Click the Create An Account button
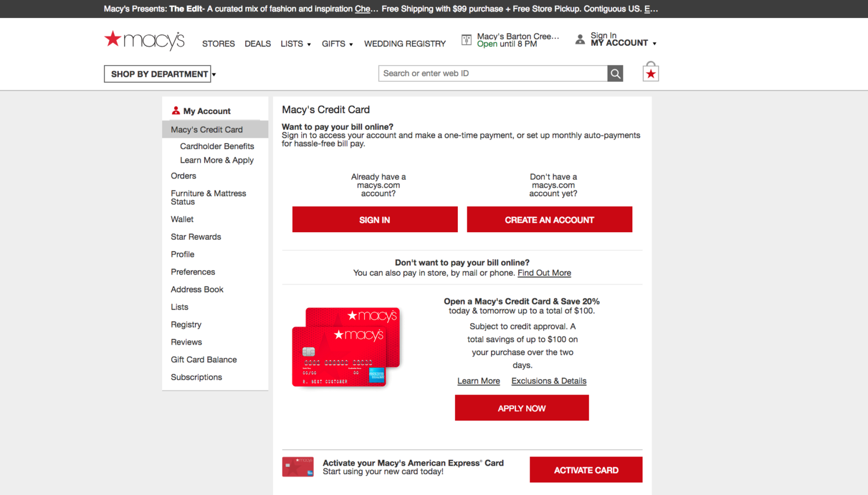The width and height of the screenshot is (868, 495). click(549, 219)
